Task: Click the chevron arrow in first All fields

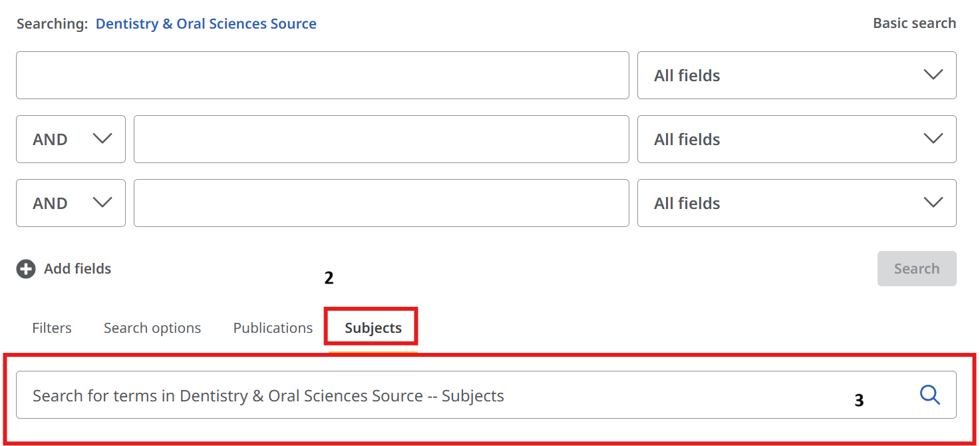Action: coord(933,75)
